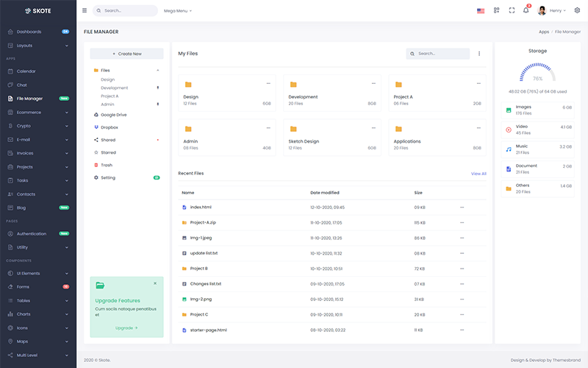Select Google Drive in file panel
Viewport: 588px width, 368px height.
tap(113, 115)
